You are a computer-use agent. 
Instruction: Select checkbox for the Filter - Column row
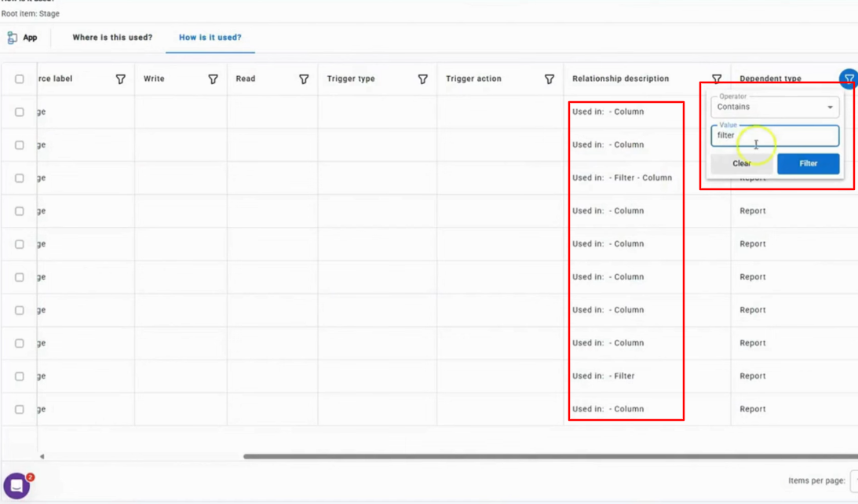tap(20, 178)
